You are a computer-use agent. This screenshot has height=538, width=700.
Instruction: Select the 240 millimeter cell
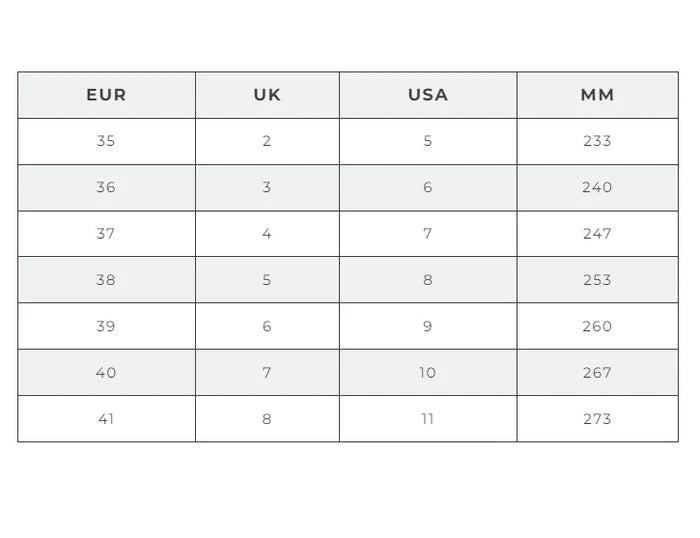(597, 187)
